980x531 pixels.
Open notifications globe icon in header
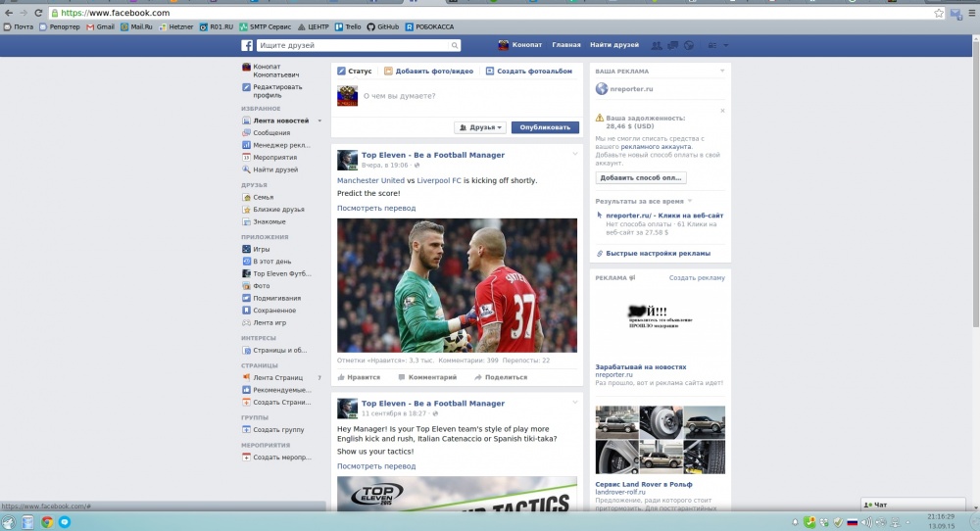(x=689, y=46)
